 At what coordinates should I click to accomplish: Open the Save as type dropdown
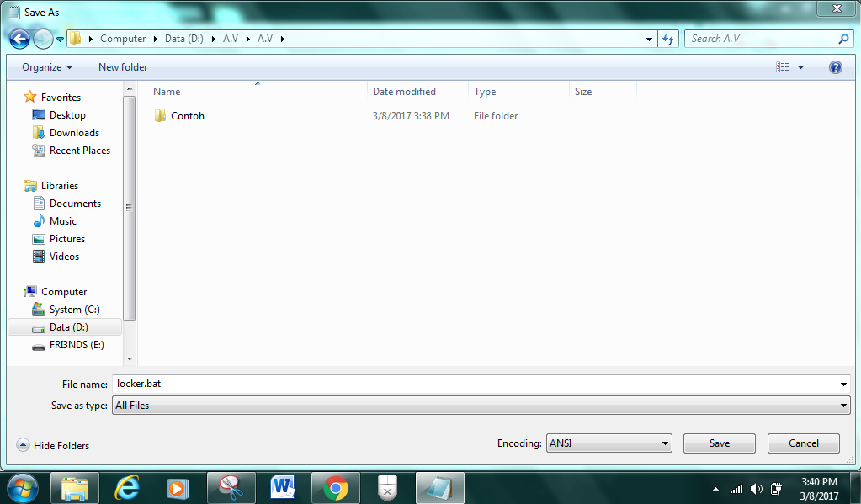pyautogui.click(x=481, y=406)
